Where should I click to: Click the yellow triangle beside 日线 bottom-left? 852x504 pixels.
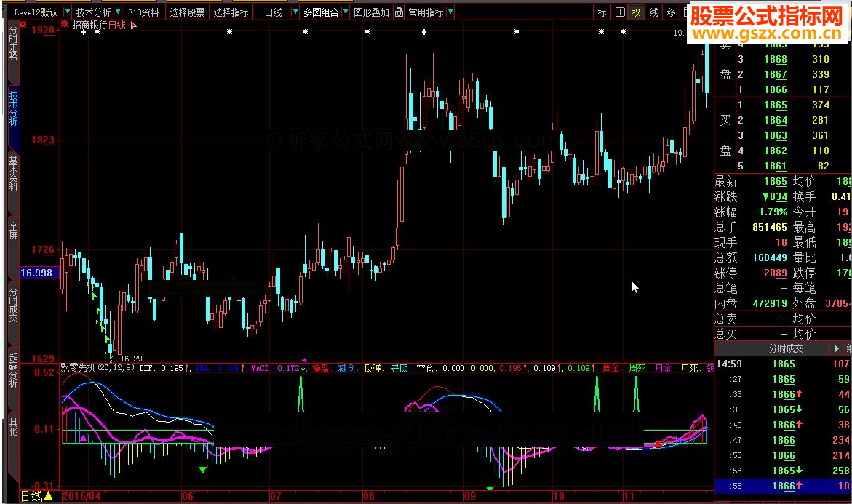[x=48, y=497]
